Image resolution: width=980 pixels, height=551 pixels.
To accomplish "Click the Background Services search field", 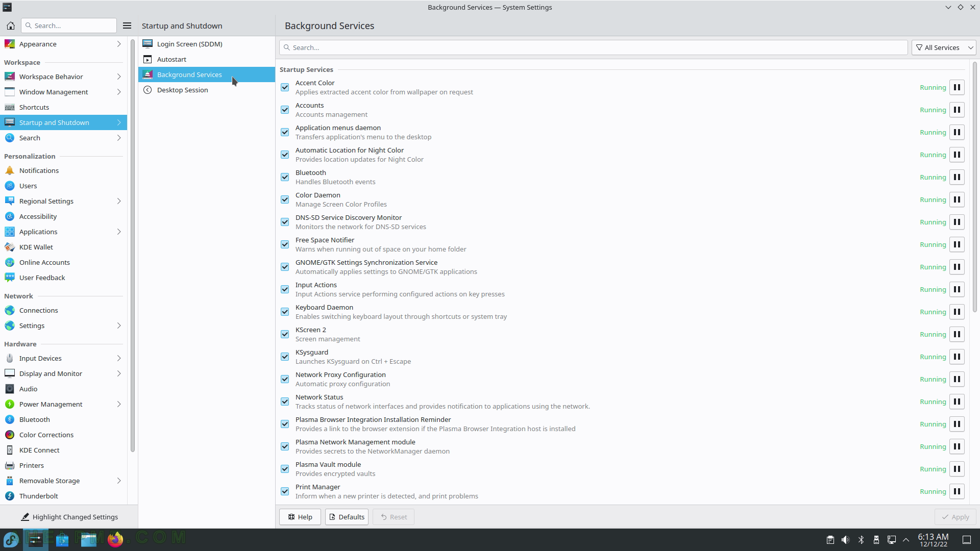I will coord(593,47).
